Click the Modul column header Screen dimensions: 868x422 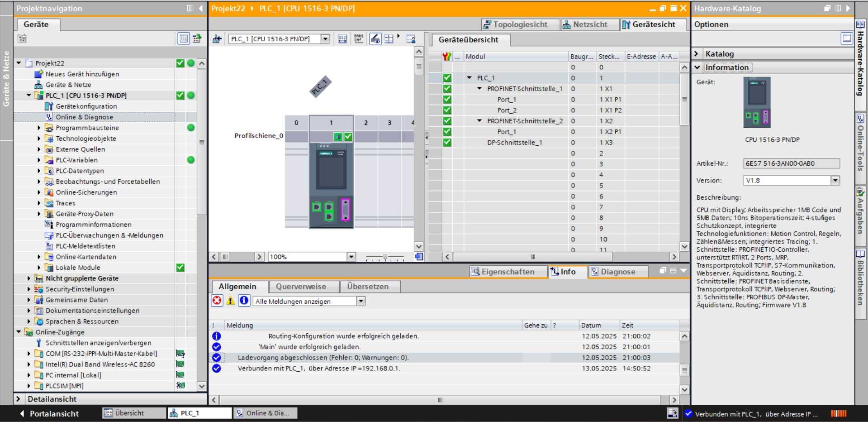[x=516, y=56]
